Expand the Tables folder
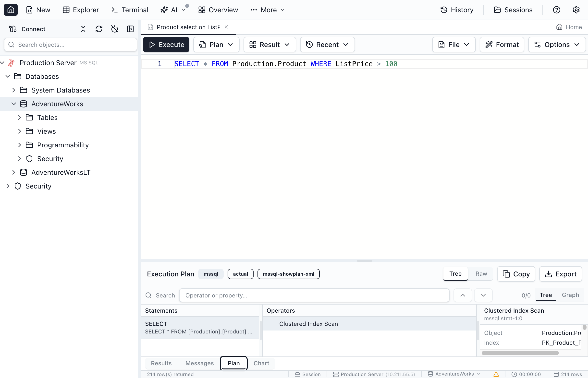588x378 pixels. pyautogui.click(x=20, y=118)
